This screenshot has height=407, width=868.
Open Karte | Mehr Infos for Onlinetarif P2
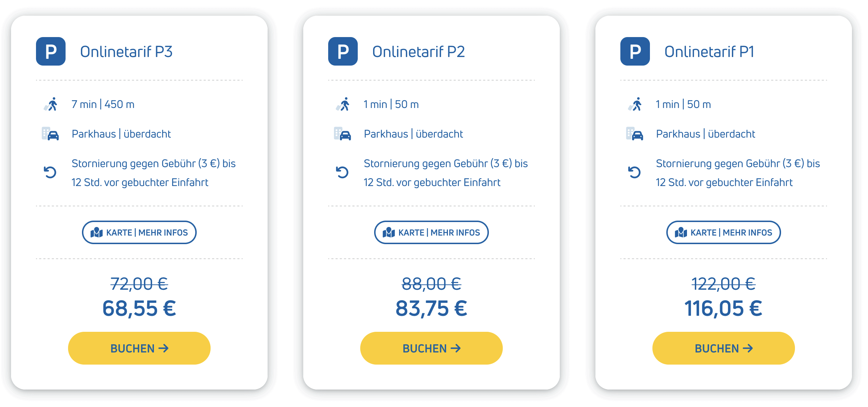click(x=432, y=232)
